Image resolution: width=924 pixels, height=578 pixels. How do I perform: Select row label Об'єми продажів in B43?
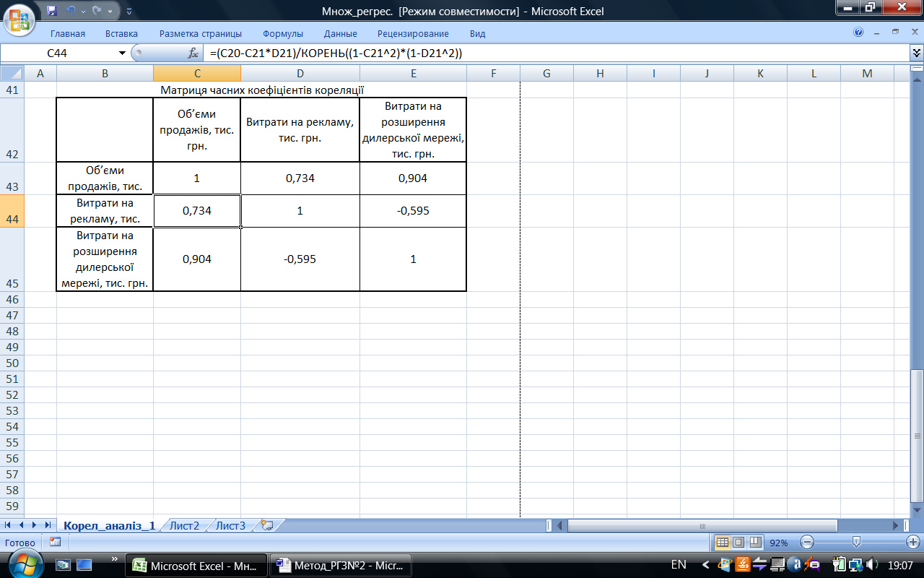[x=105, y=178]
